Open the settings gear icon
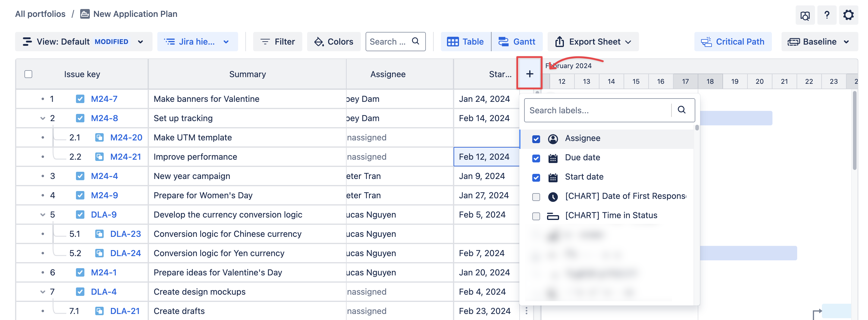 pos(848,15)
